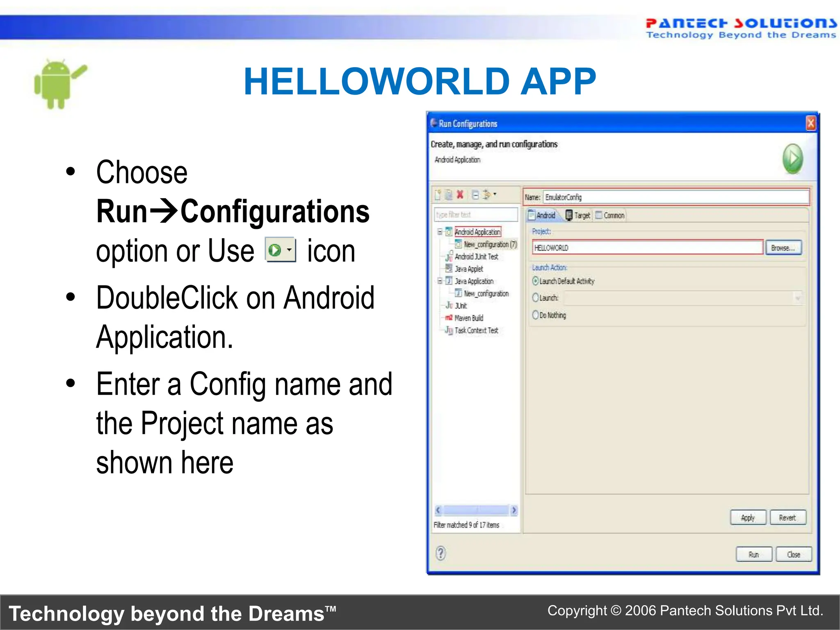
Task: Click the Filter launch configurations icon
Action: (486, 194)
